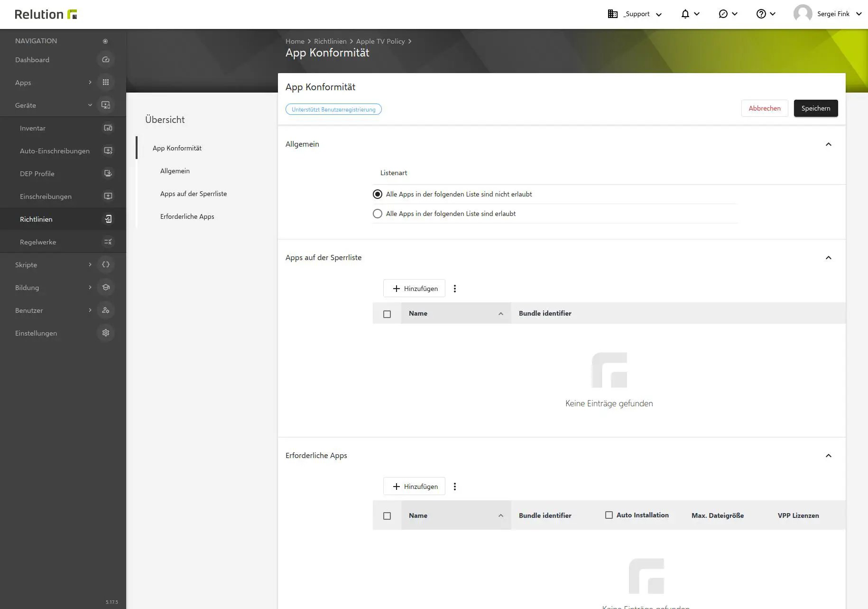Open the _Support organization dropdown
The width and height of the screenshot is (868, 609).
tap(635, 14)
